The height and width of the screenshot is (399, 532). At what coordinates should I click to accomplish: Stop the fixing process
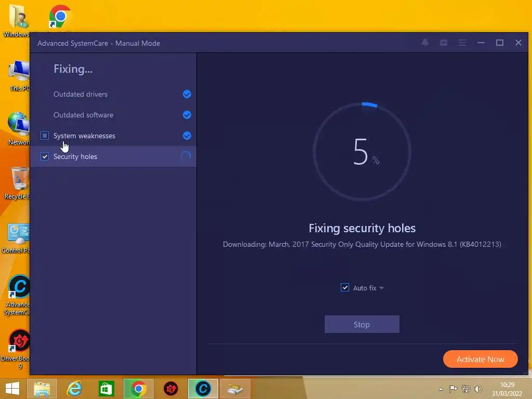(x=362, y=324)
